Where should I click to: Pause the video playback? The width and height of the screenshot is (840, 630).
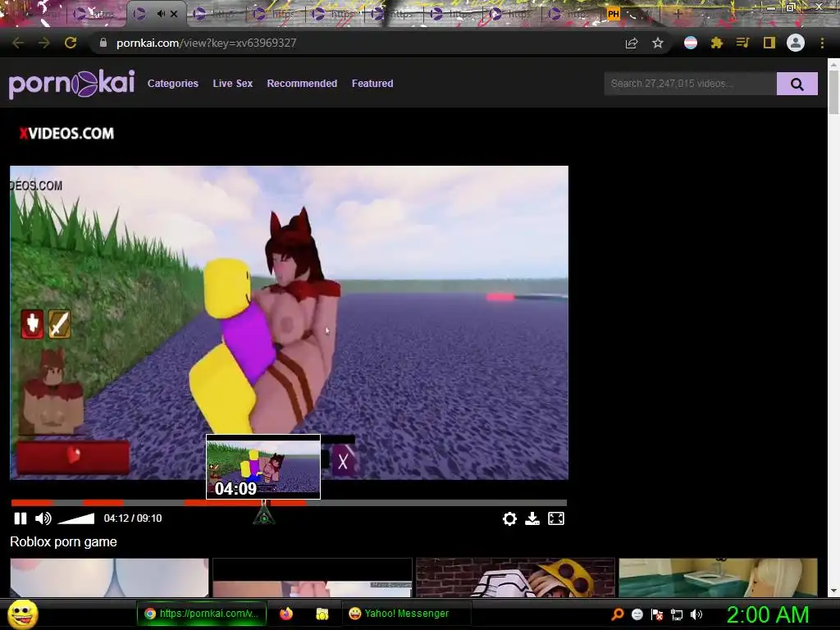tap(21, 518)
